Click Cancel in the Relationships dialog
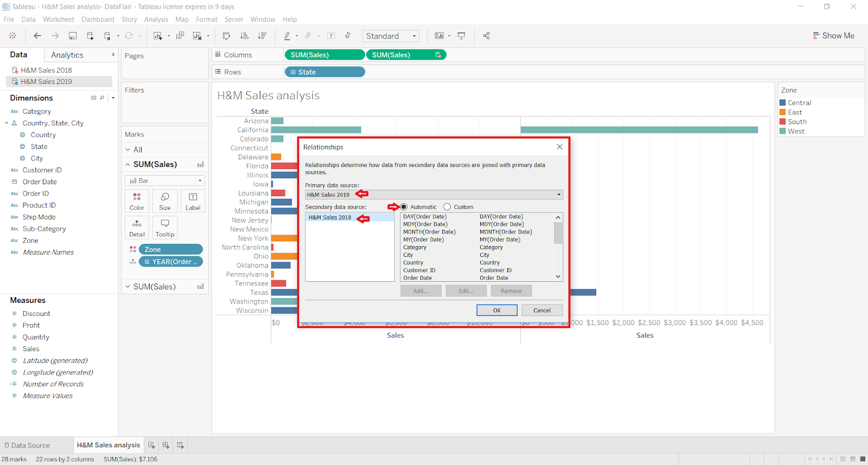This screenshot has height=465, width=868. (x=542, y=310)
